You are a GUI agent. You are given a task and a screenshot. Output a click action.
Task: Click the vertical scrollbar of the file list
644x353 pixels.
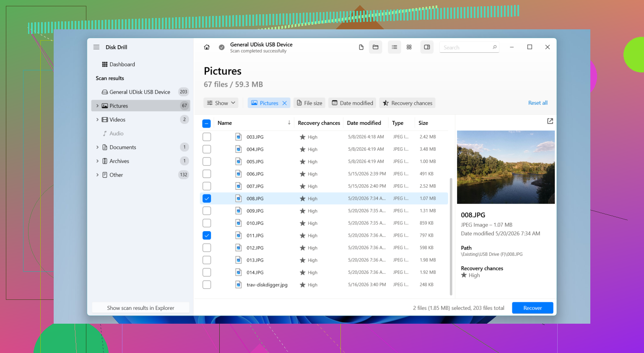(x=451, y=237)
